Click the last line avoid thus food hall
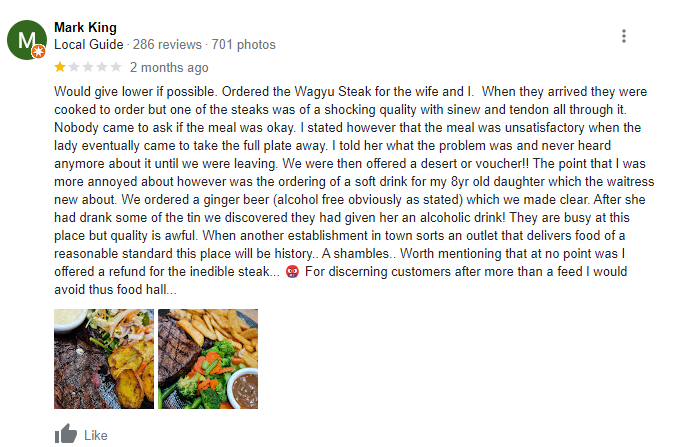The height and width of the screenshot is (447, 674). point(115,290)
